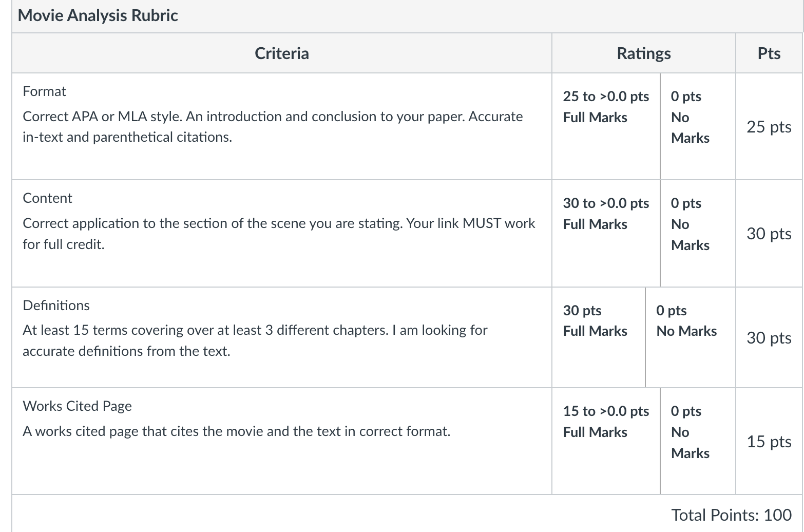Click the Content criterion description text
Screen dimensions: 804x532
tap(279, 234)
